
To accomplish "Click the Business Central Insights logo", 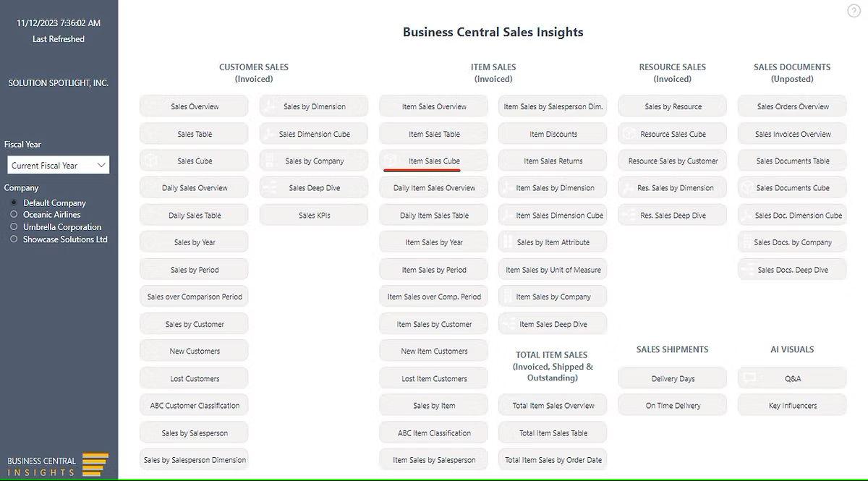I will 58,464.
